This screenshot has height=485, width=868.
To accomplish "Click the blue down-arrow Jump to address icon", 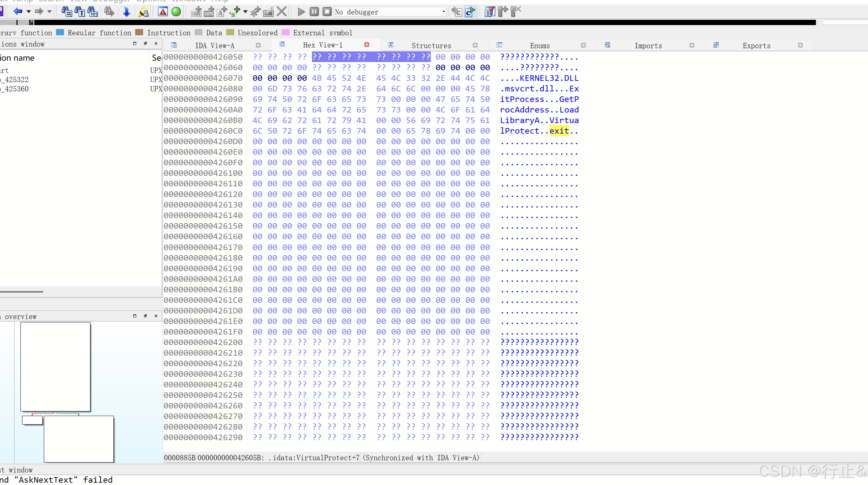I will 126,12.
